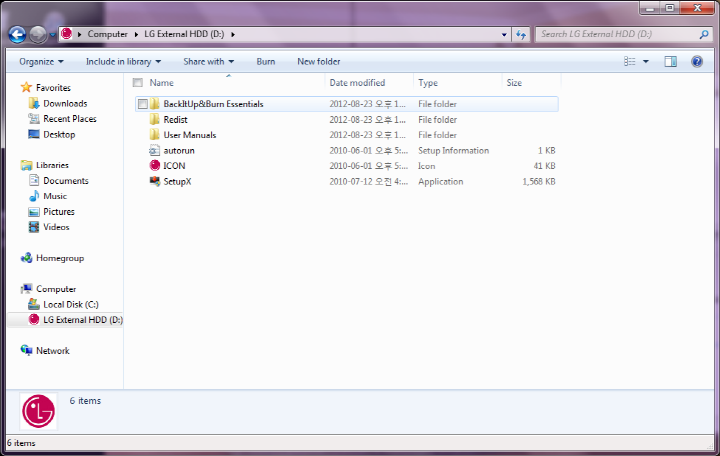Click the User Manuals folder name
The height and width of the screenshot is (456, 720).
190,135
